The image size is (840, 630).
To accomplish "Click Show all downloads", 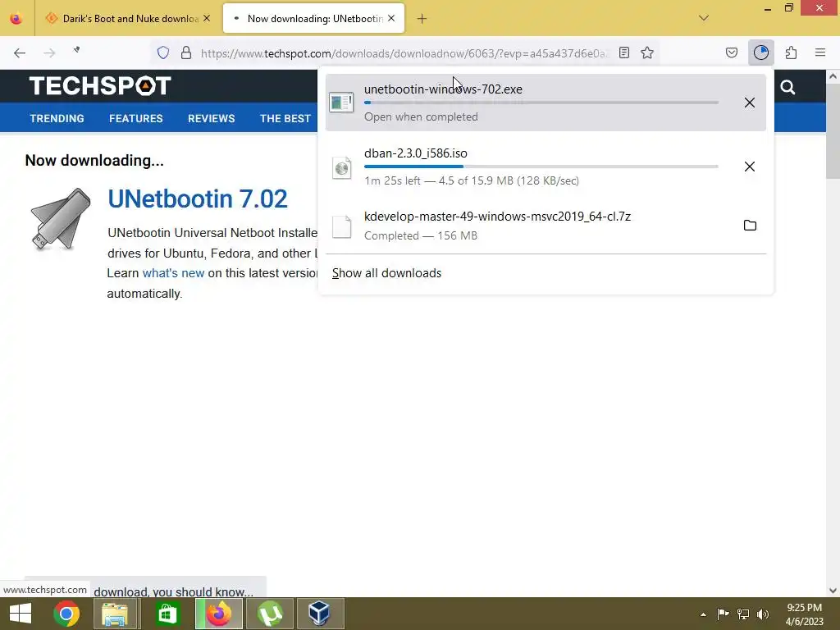I will click(x=386, y=273).
